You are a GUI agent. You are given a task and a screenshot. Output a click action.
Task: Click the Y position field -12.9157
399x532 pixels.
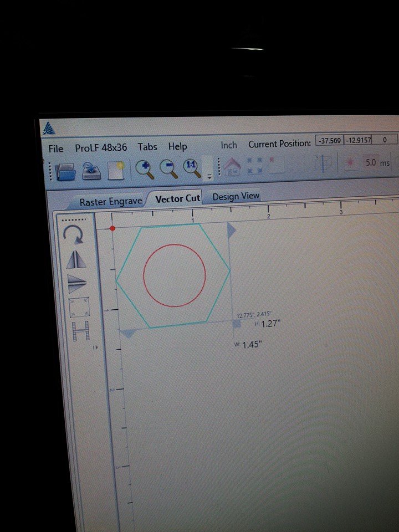tap(358, 140)
